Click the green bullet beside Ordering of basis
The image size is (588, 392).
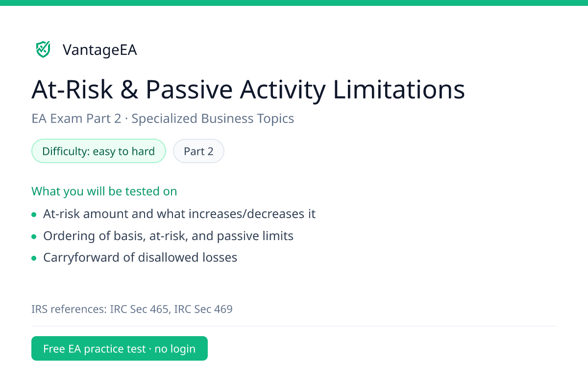click(34, 237)
